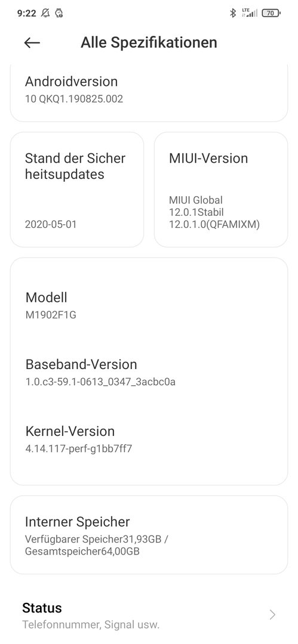Screen dimensions: 298x644
Task: Tap the MIUI-Version card
Action: 221,190
